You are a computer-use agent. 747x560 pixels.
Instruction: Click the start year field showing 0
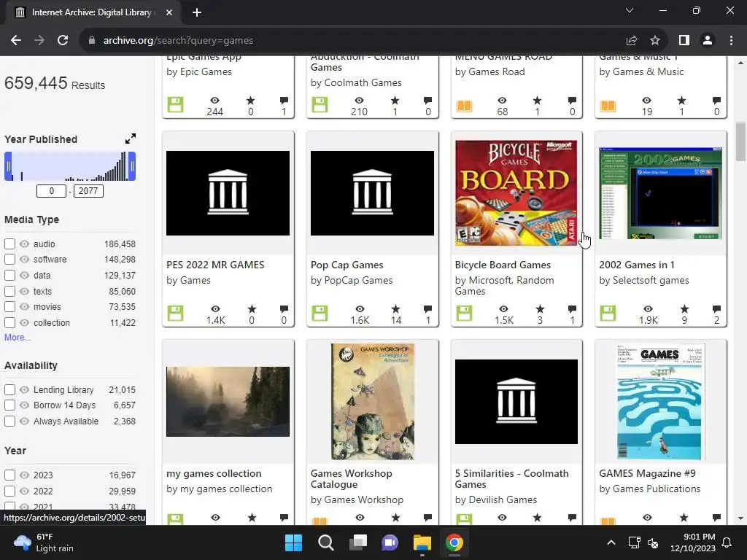coord(52,191)
